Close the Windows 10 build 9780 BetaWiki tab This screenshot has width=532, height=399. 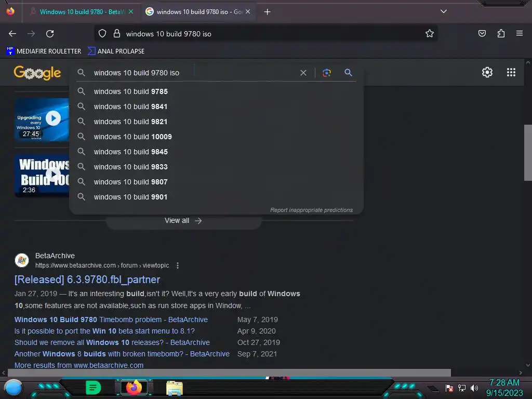[131, 11]
